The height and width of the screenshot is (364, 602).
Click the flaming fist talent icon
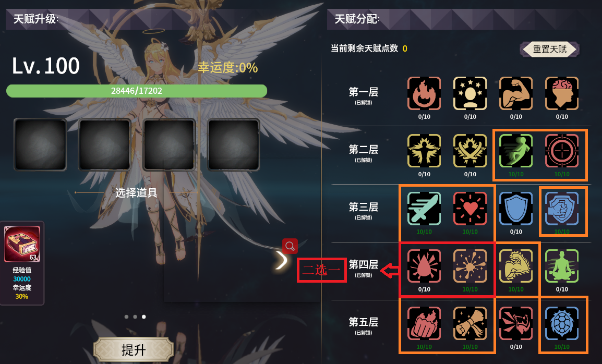coord(424,323)
